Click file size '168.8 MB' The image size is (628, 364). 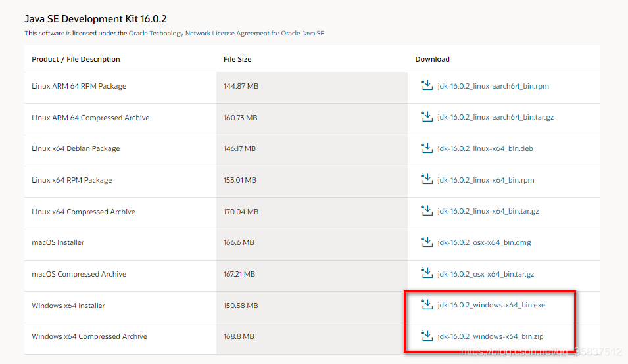pos(239,337)
